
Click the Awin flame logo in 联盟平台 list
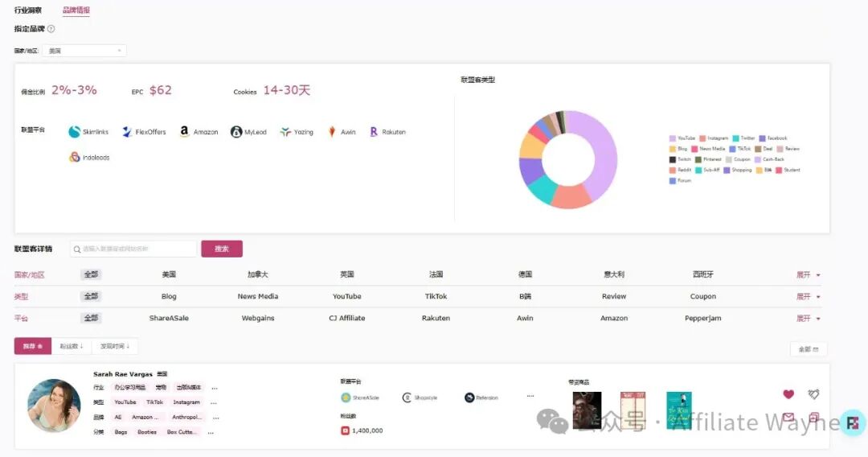pyautogui.click(x=332, y=132)
